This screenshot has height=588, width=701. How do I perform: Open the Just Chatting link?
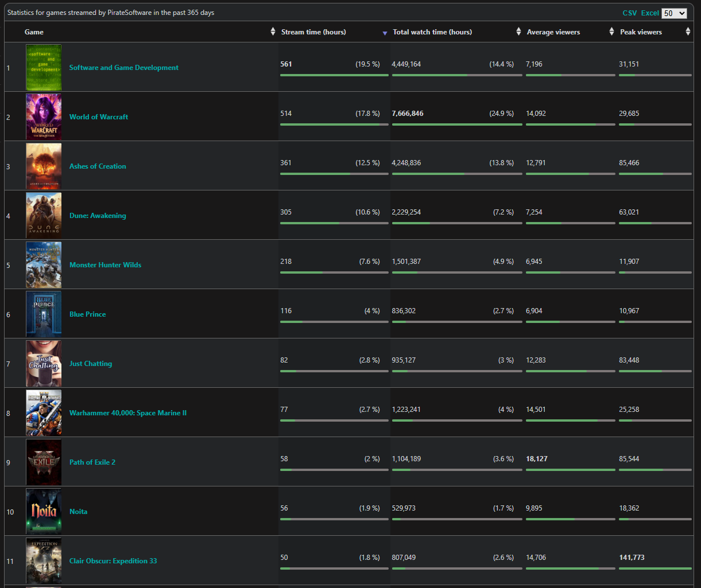pos(91,364)
